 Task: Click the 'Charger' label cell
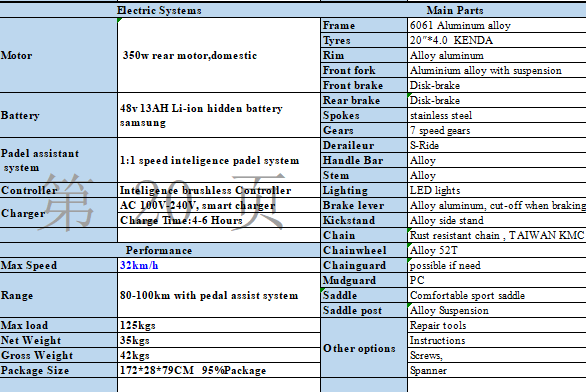[58, 213]
